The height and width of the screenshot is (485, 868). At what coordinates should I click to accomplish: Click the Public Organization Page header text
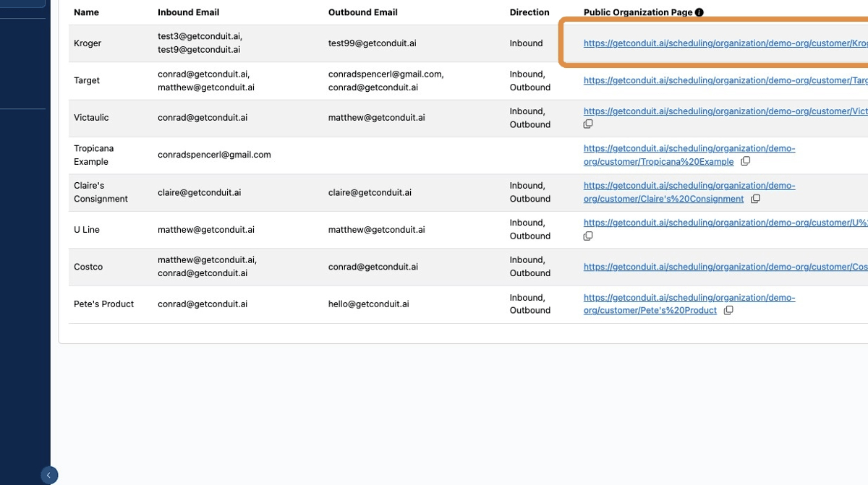tap(638, 12)
